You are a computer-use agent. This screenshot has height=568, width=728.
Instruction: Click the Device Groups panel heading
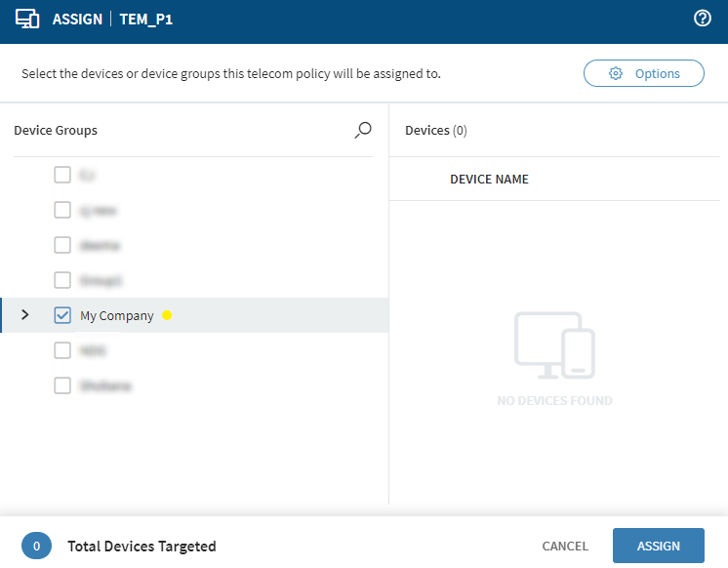click(56, 130)
